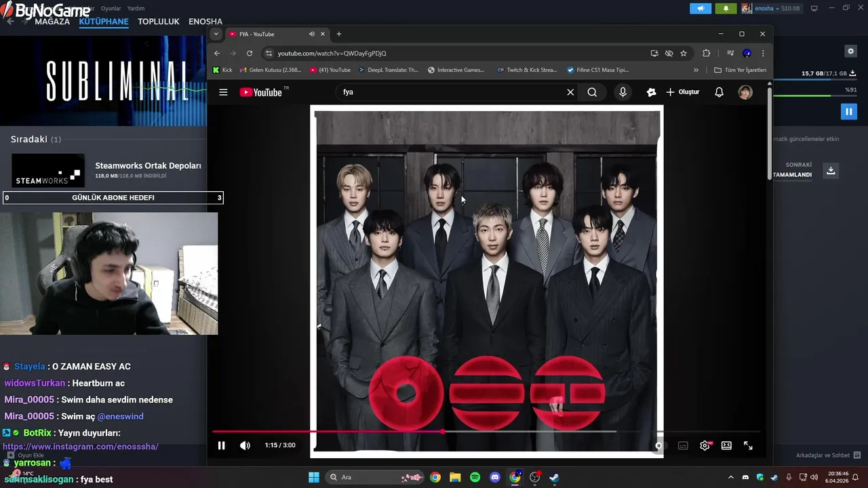Open Steam ENOSHA profile tab
Image resolution: width=868 pixels, height=488 pixels.
(x=205, y=22)
